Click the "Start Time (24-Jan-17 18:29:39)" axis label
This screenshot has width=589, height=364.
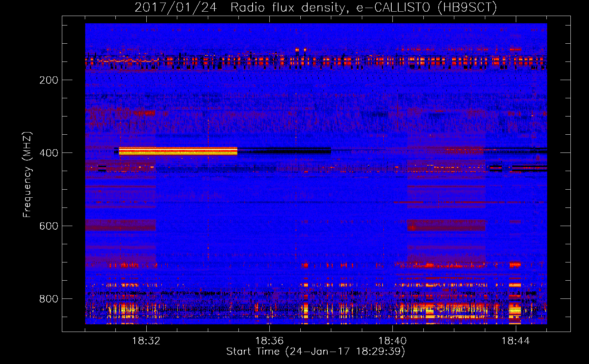pyautogui.click(x=316, y=352)
